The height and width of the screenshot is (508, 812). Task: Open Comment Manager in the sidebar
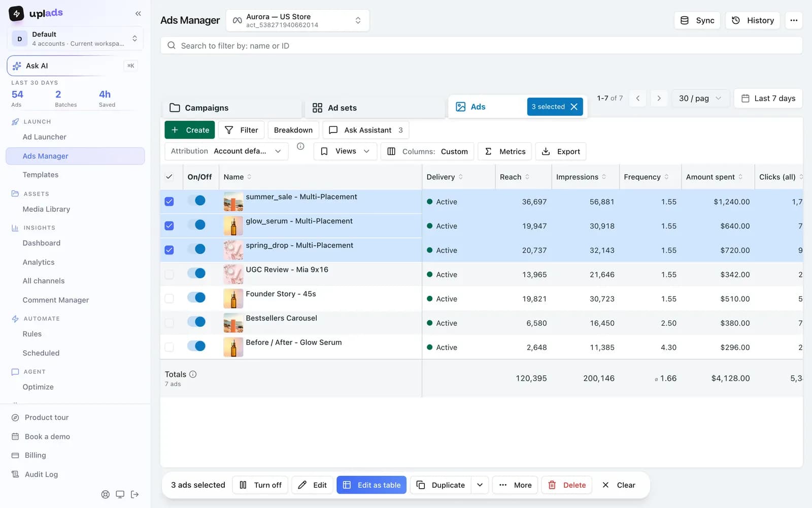pos(56,300)
